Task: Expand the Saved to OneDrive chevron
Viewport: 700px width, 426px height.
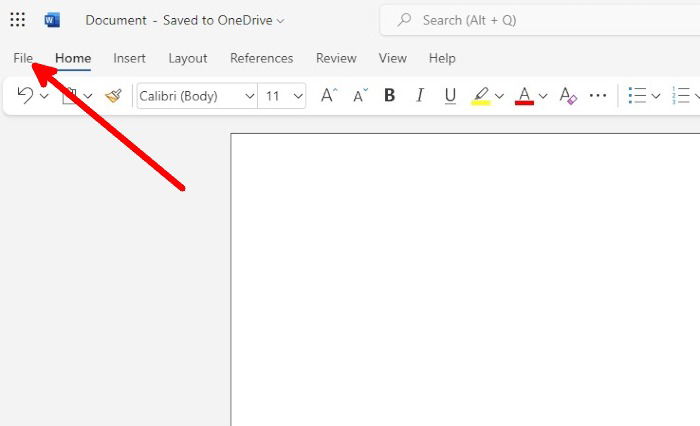Action: (x=280, y=21)
